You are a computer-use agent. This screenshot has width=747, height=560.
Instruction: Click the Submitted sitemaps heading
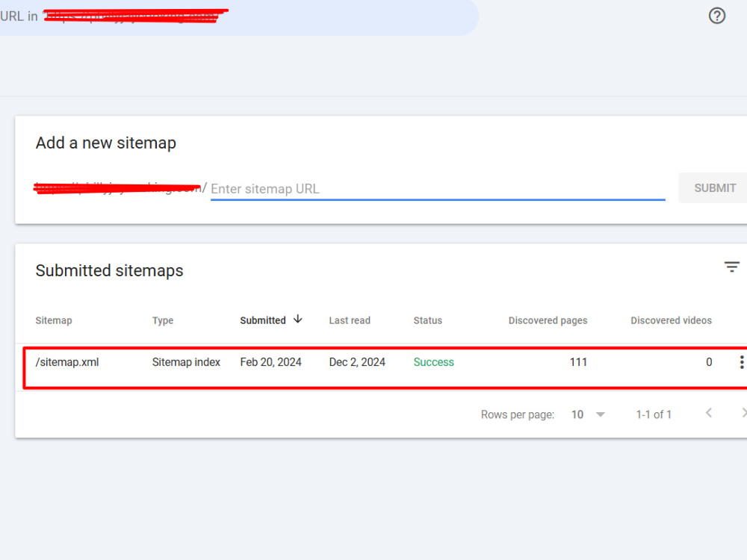coord(109,270)
